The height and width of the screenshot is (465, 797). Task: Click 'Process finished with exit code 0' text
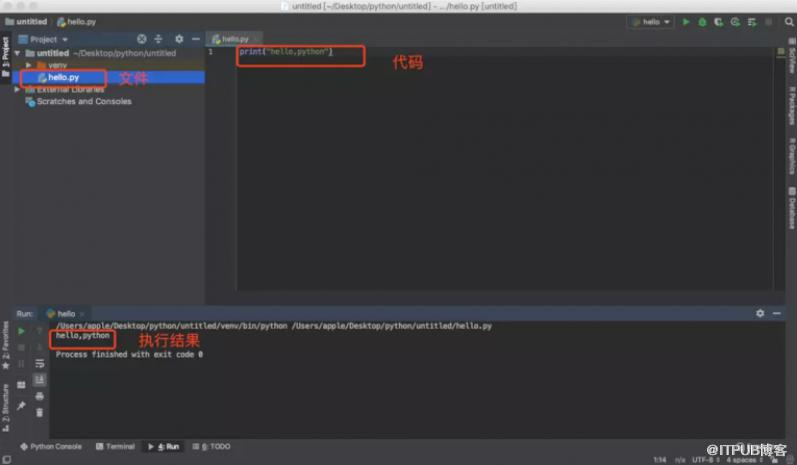point(129,354)
